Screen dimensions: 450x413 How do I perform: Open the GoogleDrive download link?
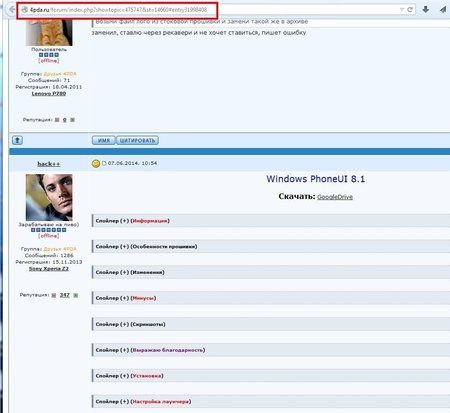click(x=335, y=197)
